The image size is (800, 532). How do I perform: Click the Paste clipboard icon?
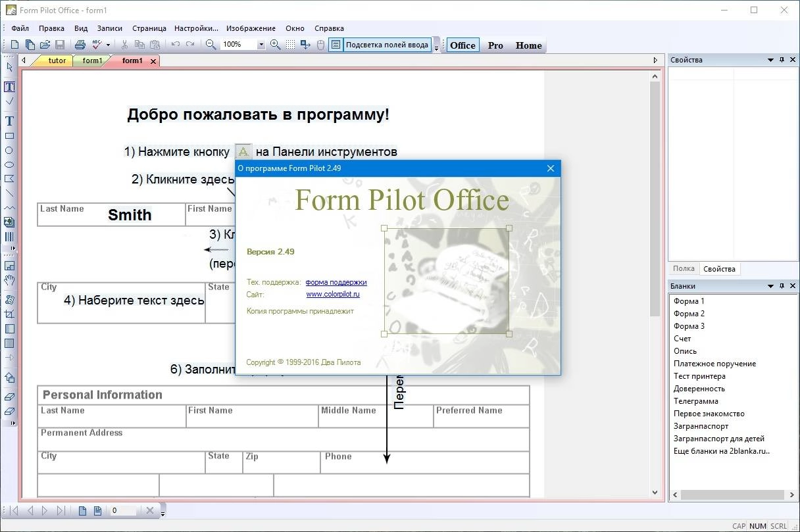coord(155,45)
